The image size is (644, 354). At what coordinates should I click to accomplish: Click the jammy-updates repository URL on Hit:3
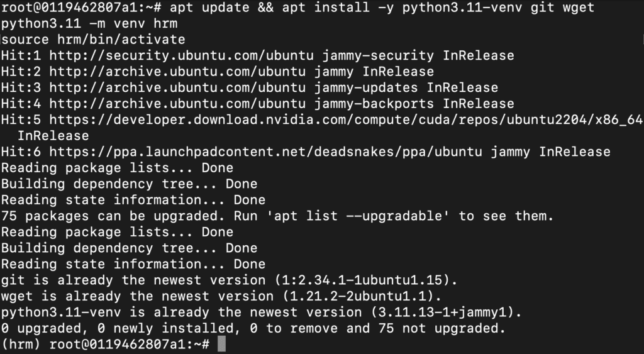pyautogui.click(x=177, y=87)
